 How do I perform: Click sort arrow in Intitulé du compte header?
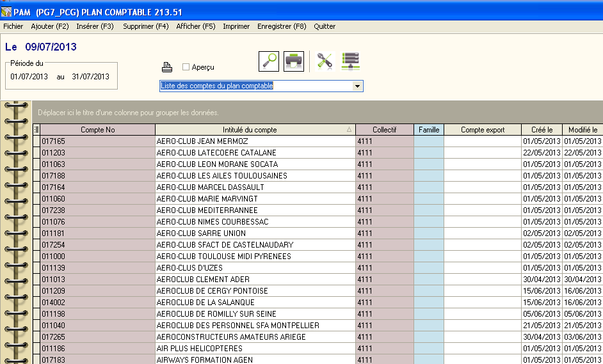[349, 130]
